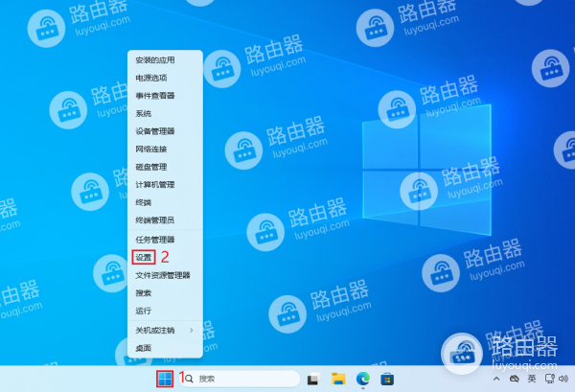Viewport: 575px width, 392px height.
Task: Launch File Explorer from the taskbar
Action: tap(338, 379)
